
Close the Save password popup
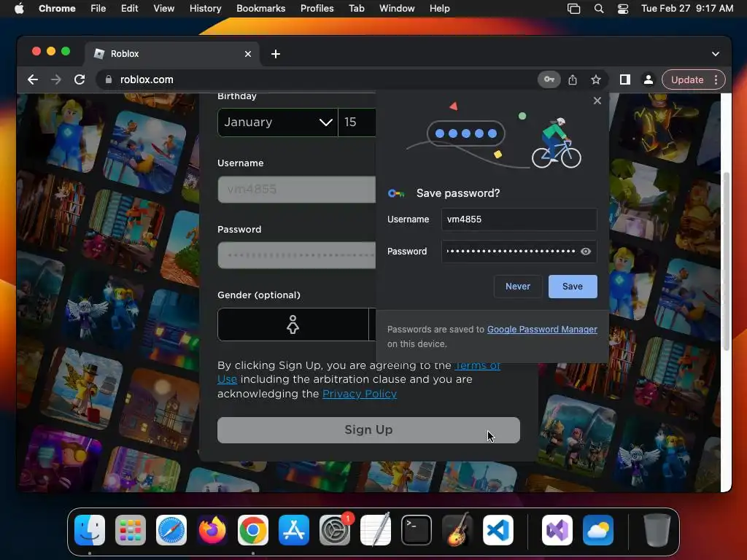point(597,101)
